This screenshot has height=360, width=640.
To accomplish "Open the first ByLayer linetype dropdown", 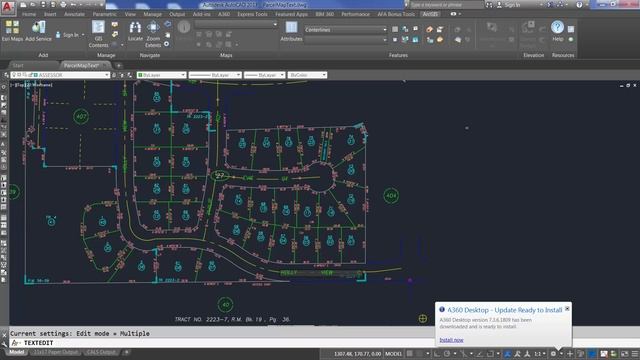I will pyautogui.click(x=215, y=75).
